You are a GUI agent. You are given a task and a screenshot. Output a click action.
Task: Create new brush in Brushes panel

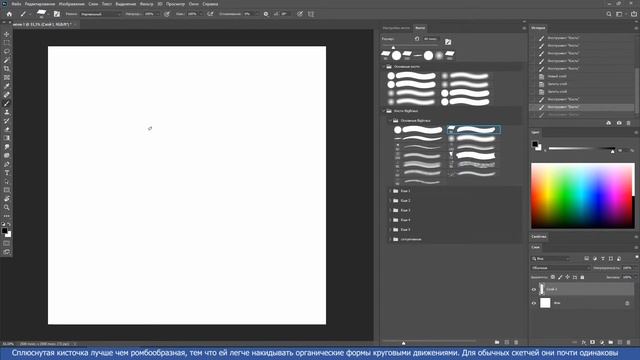pos(507,342)
